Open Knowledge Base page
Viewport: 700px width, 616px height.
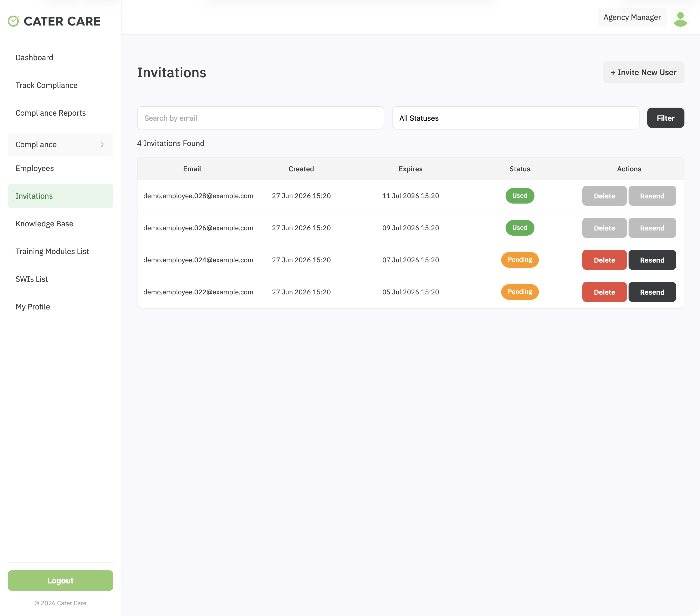coord(44,224)
